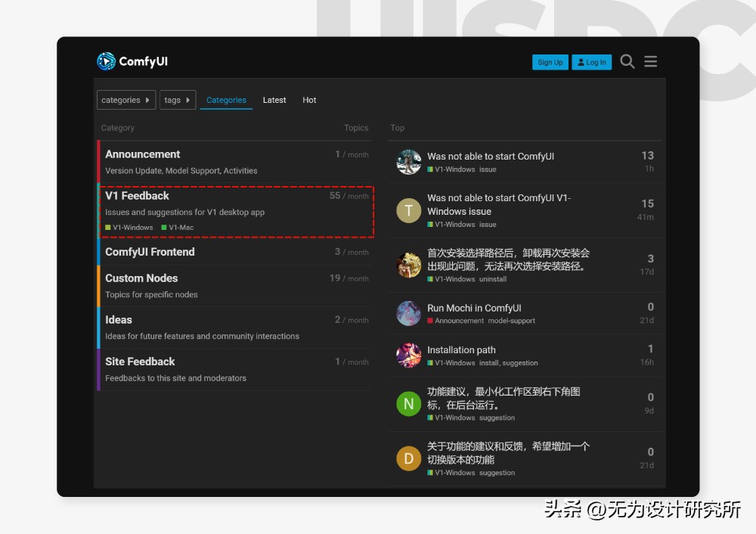Open the 'Installation path' topic
This screenshot has width=756, height=534.
pos(461,349)
